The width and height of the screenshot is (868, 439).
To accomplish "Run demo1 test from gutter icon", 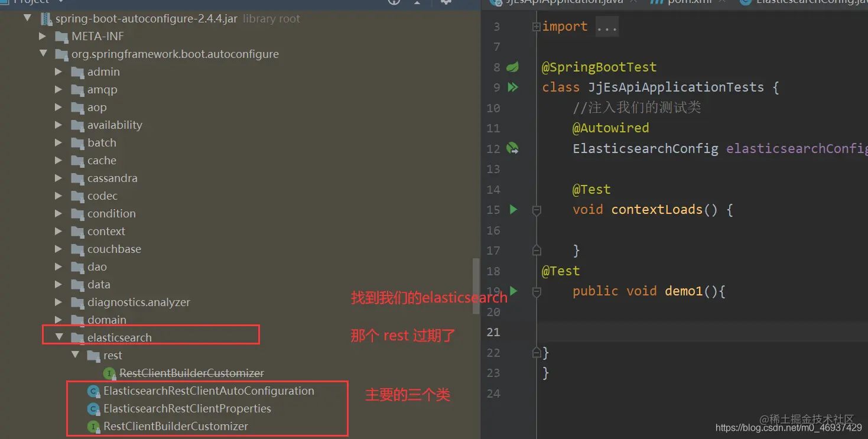I will point(513,291).
